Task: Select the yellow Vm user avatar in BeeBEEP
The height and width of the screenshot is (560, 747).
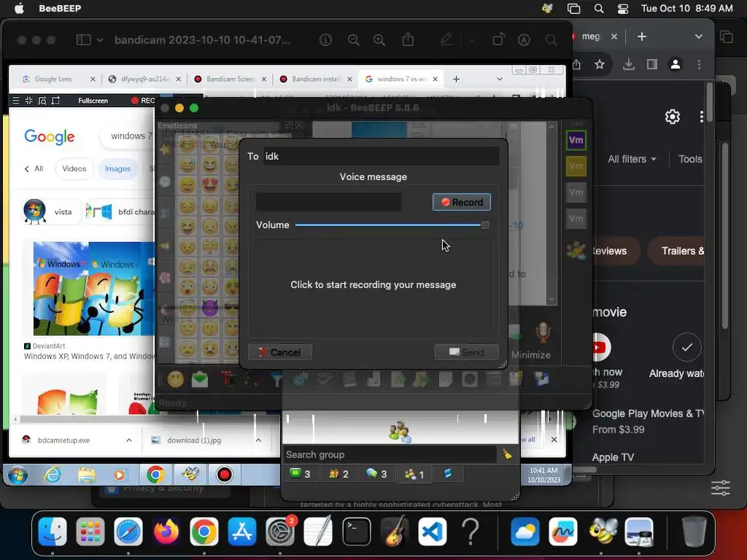Action: (576, 166)
